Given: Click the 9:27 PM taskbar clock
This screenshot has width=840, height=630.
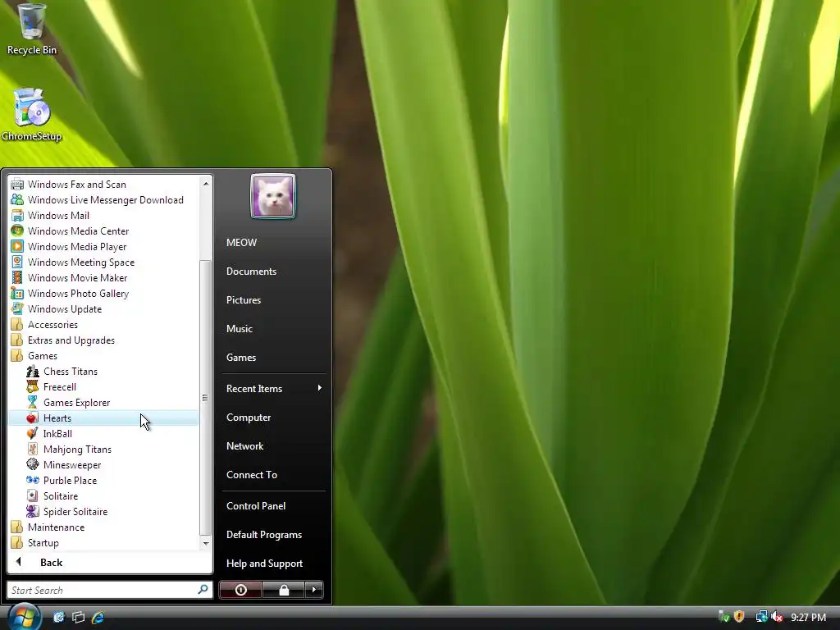Looking at the screenshot, I should 808,617.
